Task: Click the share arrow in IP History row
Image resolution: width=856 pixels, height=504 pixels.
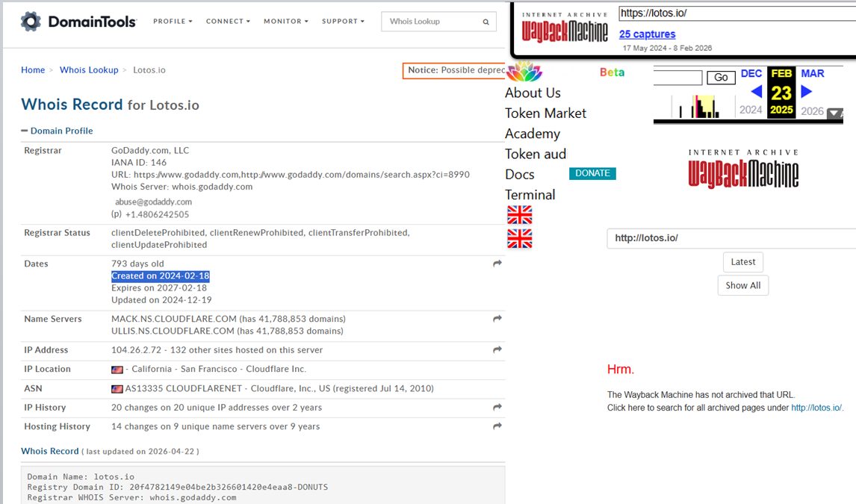Action: [x=497, y=407]
